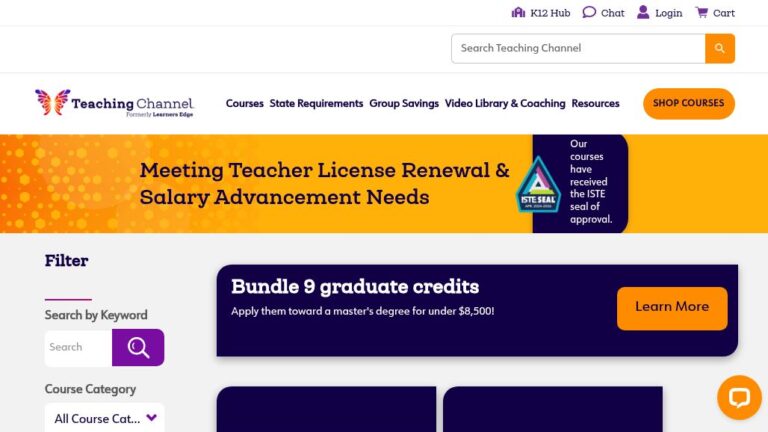Image resolution: width=768 pixels, height=432 pixels.
Task: Expand the All Course Categories dropdown
Action: tap(104, 418)
